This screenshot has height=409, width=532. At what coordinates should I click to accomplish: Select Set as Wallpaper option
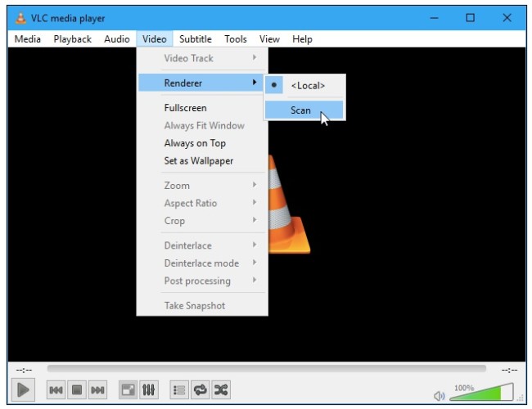(x=201, y=161)
